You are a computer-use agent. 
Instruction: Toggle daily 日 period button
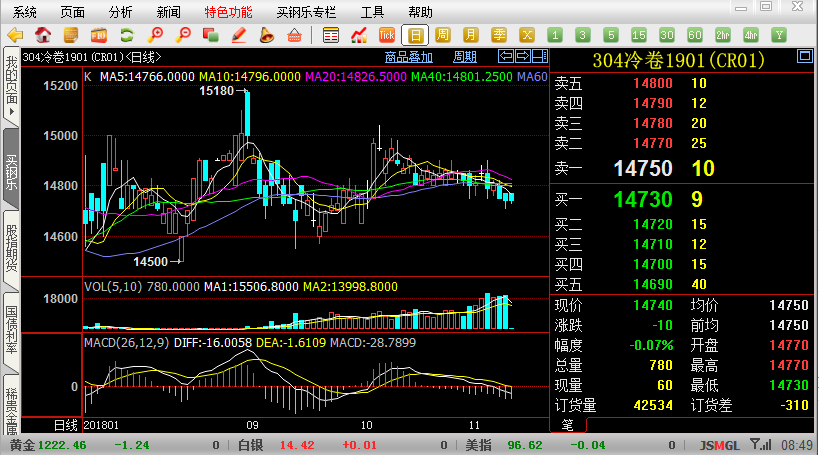(415, 36)
